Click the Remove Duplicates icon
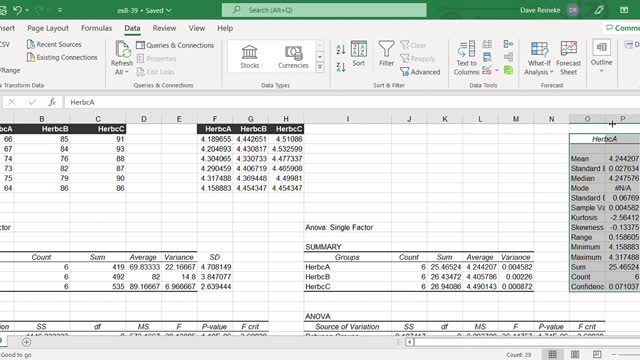 point(487,57)
